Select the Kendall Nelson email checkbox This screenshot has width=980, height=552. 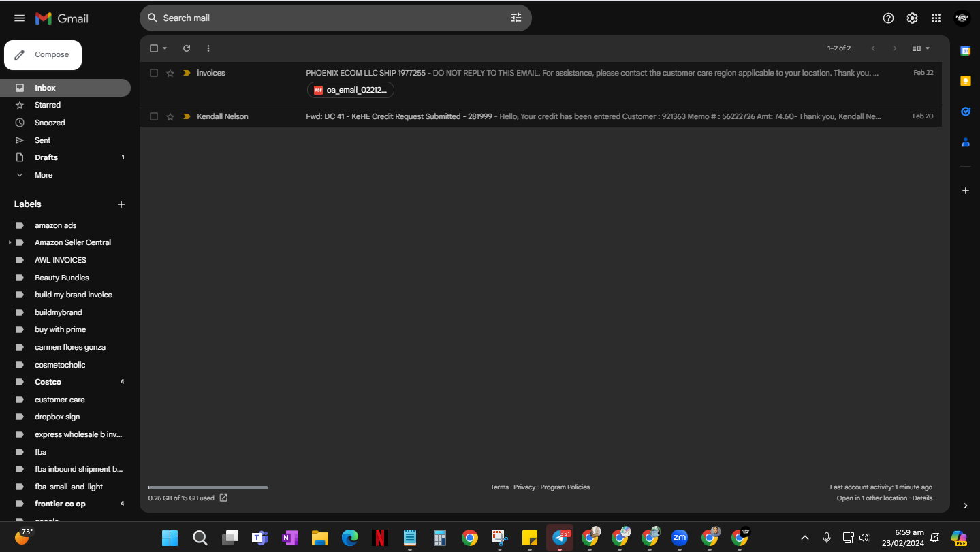(x=154, y=116)
